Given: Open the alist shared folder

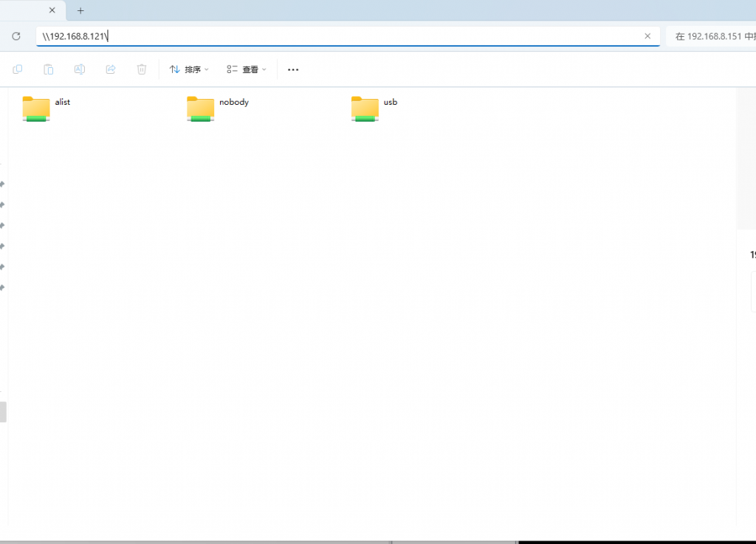Looking at the screenshot, I should (36, 108).
